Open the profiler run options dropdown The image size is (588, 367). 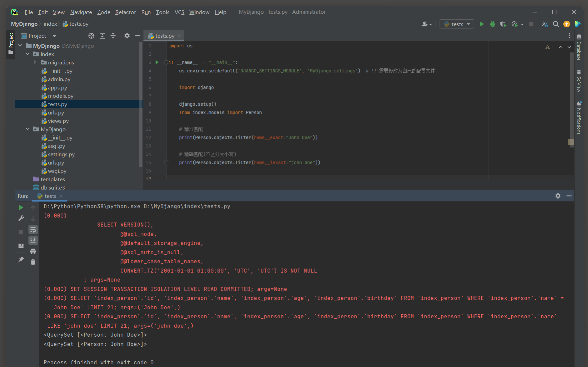point(522,24)
